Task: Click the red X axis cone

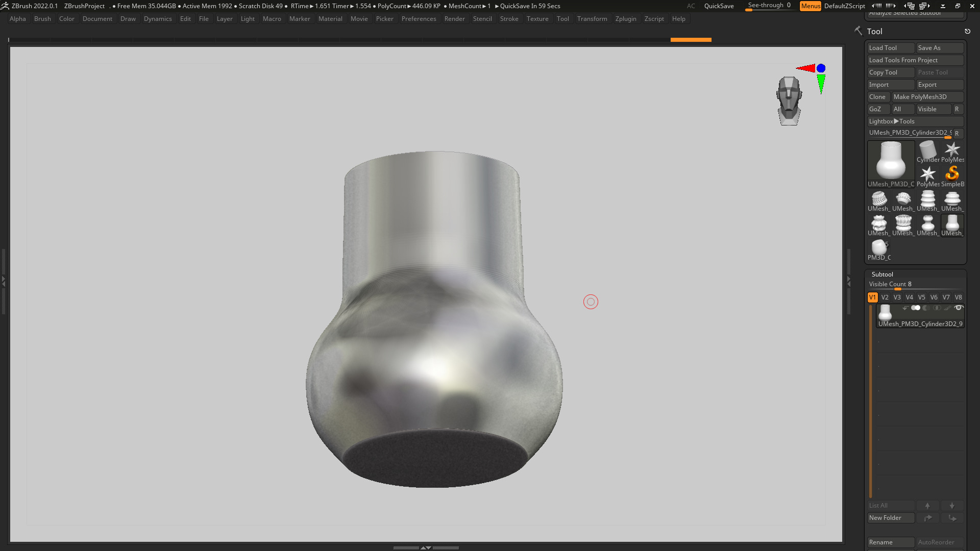Action: click(x=805, y=68)
